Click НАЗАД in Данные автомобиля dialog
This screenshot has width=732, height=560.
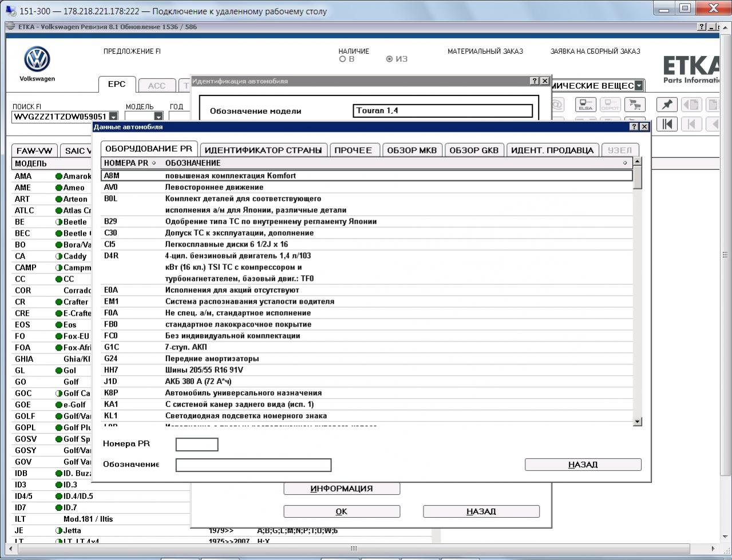tap(583, 464)
